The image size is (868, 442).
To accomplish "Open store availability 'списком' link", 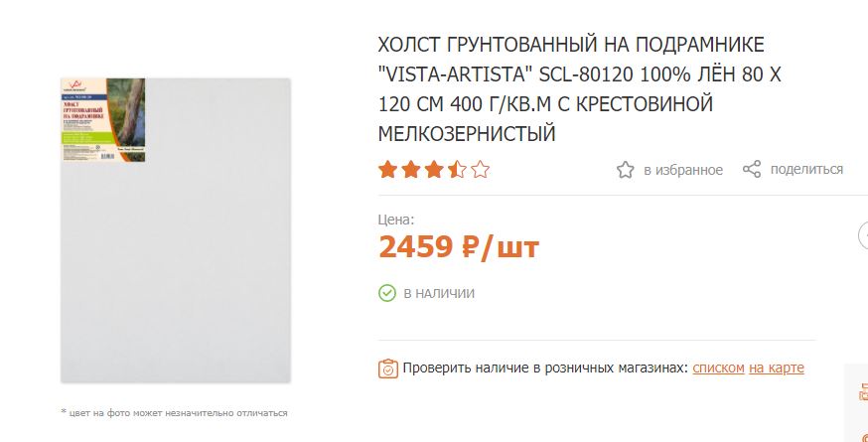I will point(719,368).
